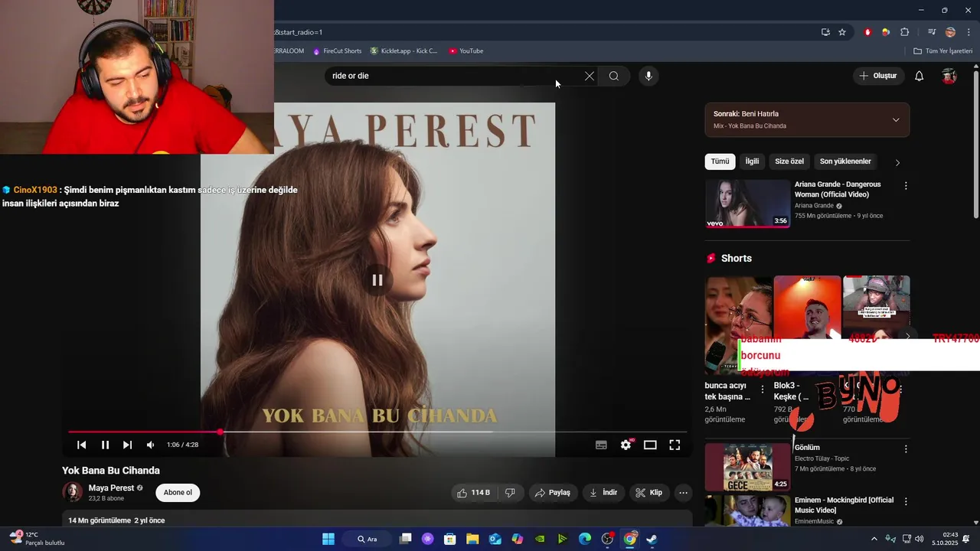This screenshot has height=551, width=980.
Task: Mute the video with the speaker icon
Action: tap(150, 445)
